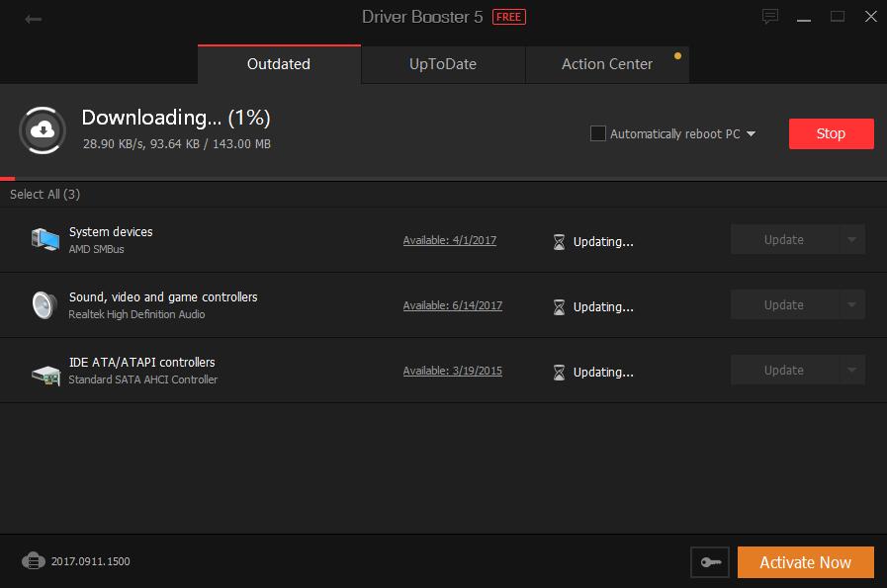Click the 28.90 KB/s download speed text

tap(115, 144)
